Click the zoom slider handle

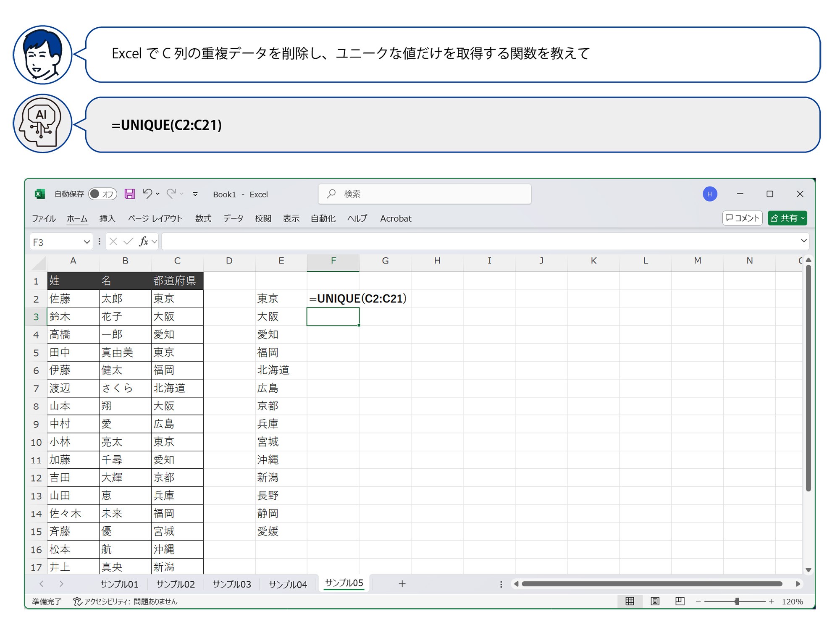pyautogui.click(x=737, y=601)
